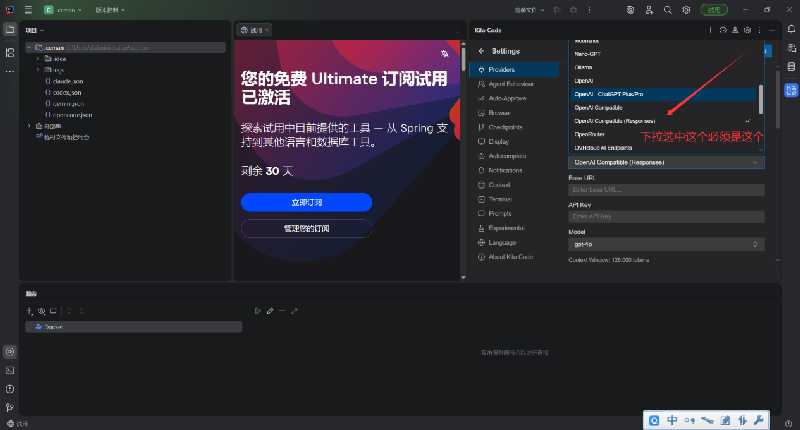
Task: Open the Terminal tool window icon
Action: [x=9, y=370]
